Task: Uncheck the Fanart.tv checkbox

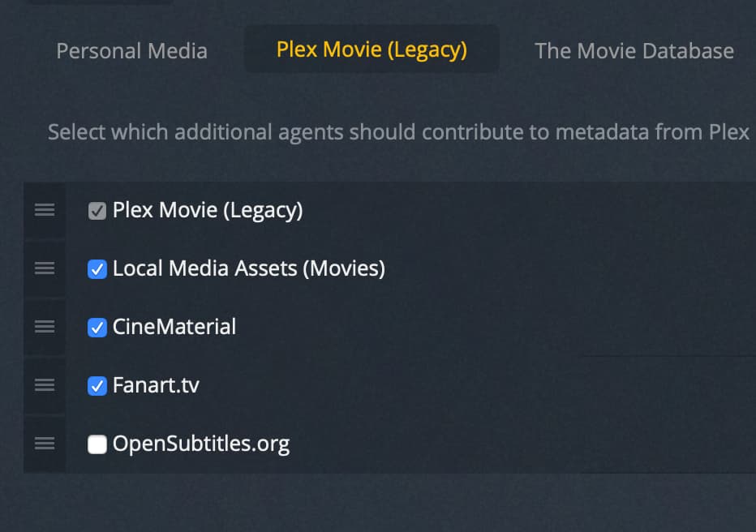Action: 97,386
